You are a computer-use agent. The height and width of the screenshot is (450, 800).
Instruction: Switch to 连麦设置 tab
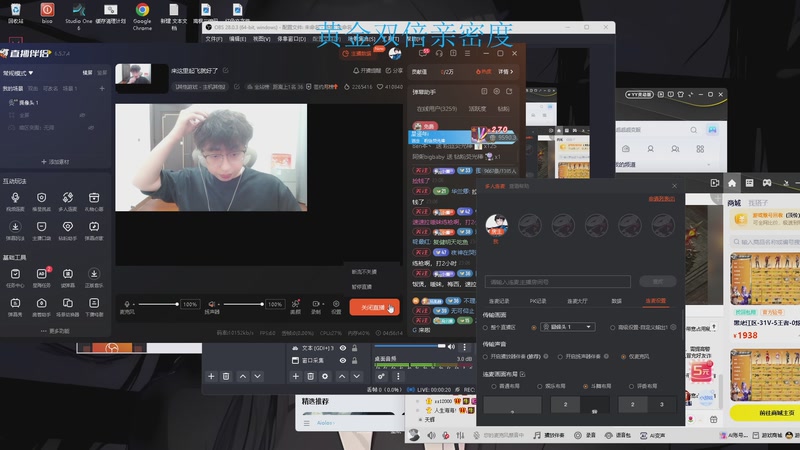pyautogui.click(x=656, y=301)
